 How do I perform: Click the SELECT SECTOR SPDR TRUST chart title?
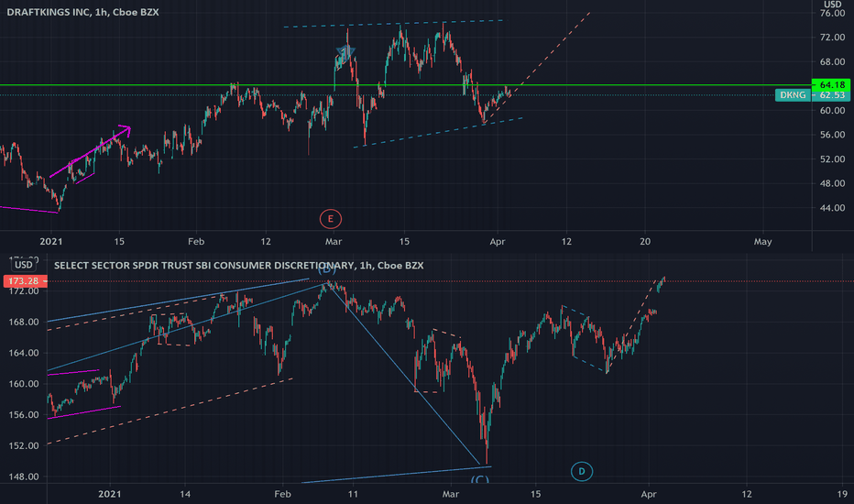pos(238,266)
